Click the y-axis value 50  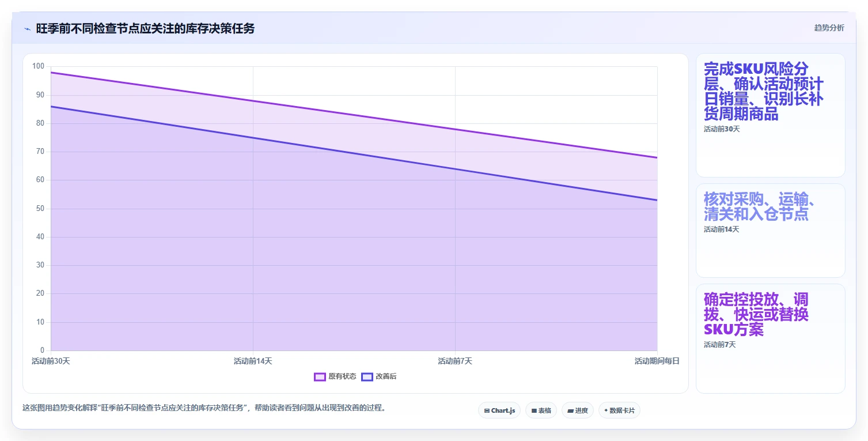[40, 208]
